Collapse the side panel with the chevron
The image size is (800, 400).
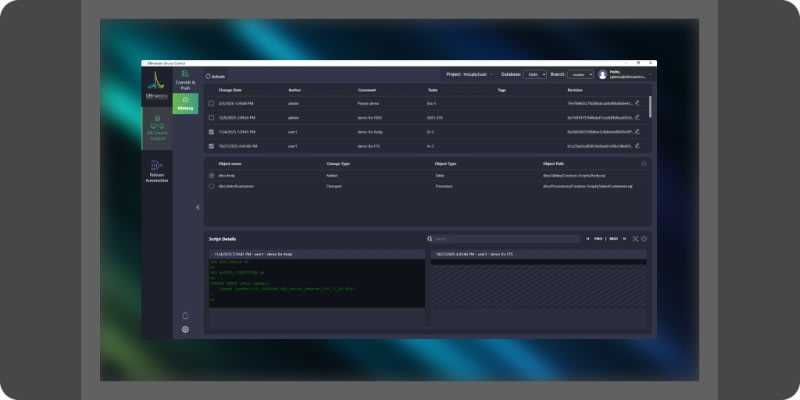(198, 207)
